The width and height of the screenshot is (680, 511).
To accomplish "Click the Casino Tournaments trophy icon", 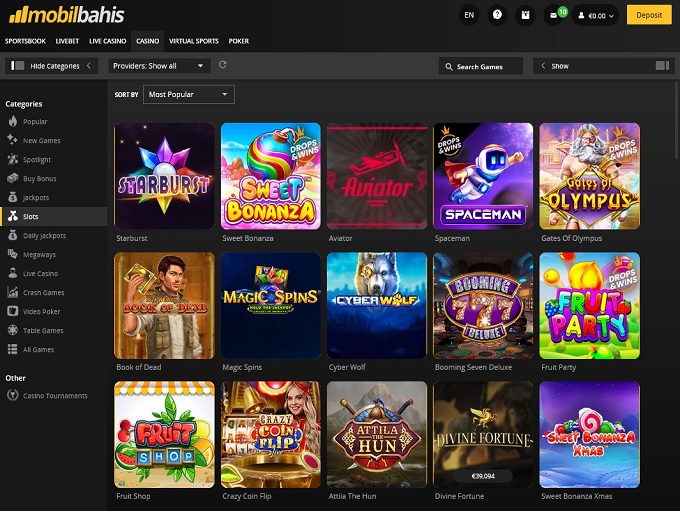I will tap(13, 396).
